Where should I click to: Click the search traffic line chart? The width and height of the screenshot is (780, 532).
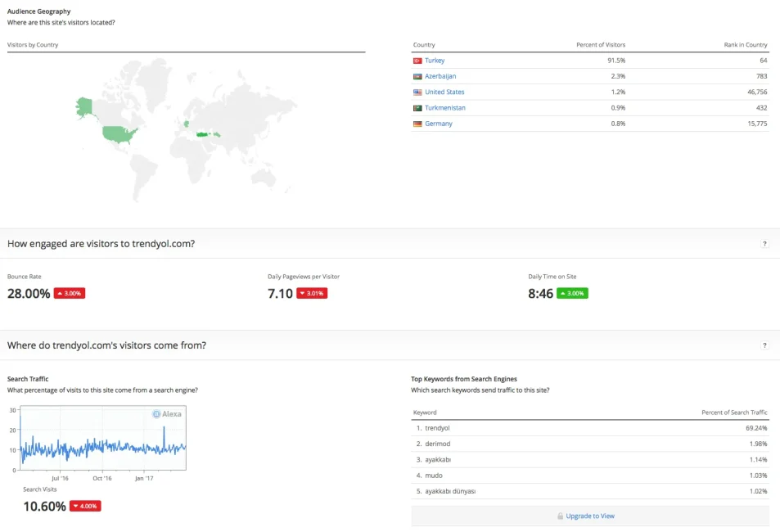(102, 438)
